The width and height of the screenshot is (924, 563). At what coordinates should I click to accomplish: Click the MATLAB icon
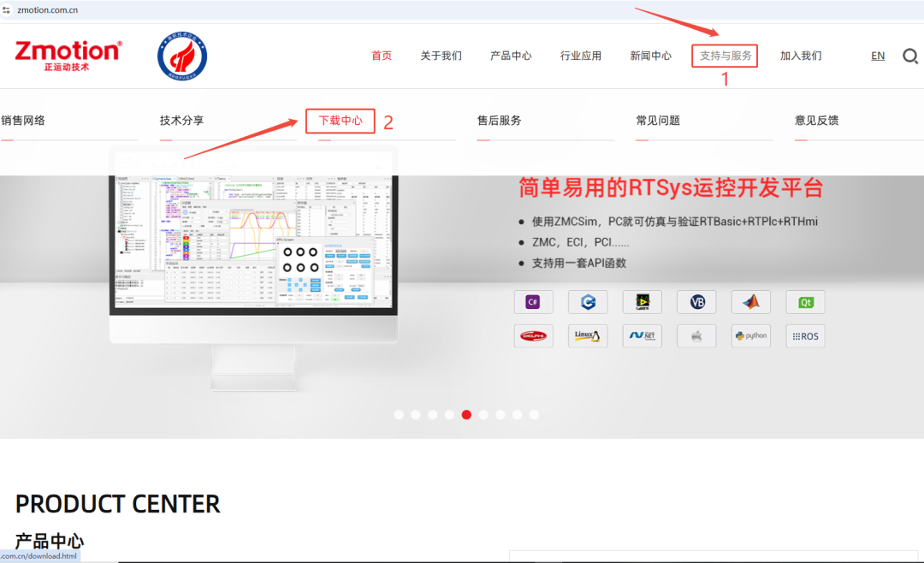tap(750, 301)
